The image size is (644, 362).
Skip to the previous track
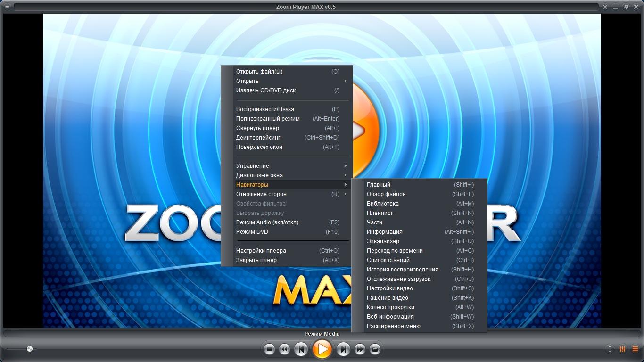tap(300, 349)
